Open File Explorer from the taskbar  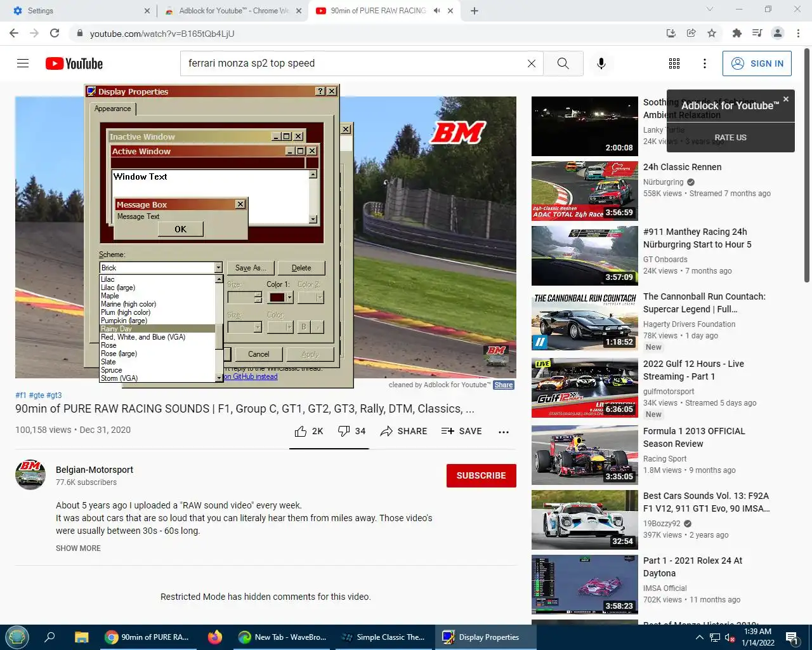click(x=81, y=637)
